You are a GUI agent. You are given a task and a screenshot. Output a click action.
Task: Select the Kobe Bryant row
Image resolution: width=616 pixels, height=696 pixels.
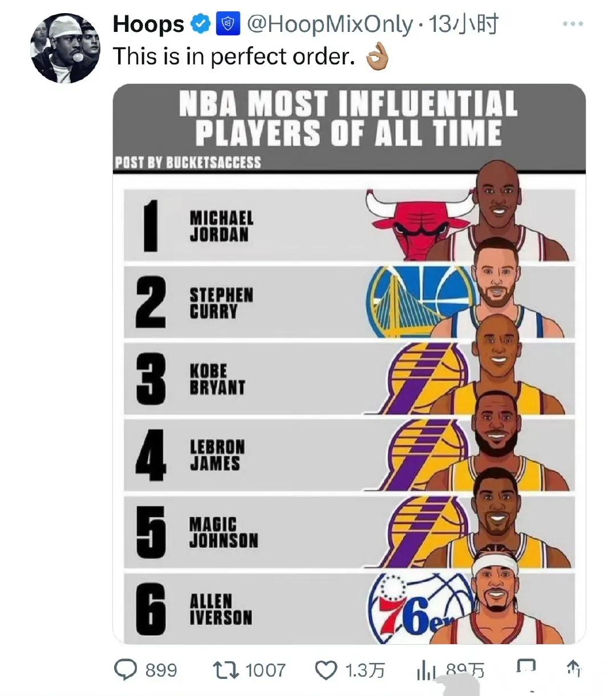point(349,378)
